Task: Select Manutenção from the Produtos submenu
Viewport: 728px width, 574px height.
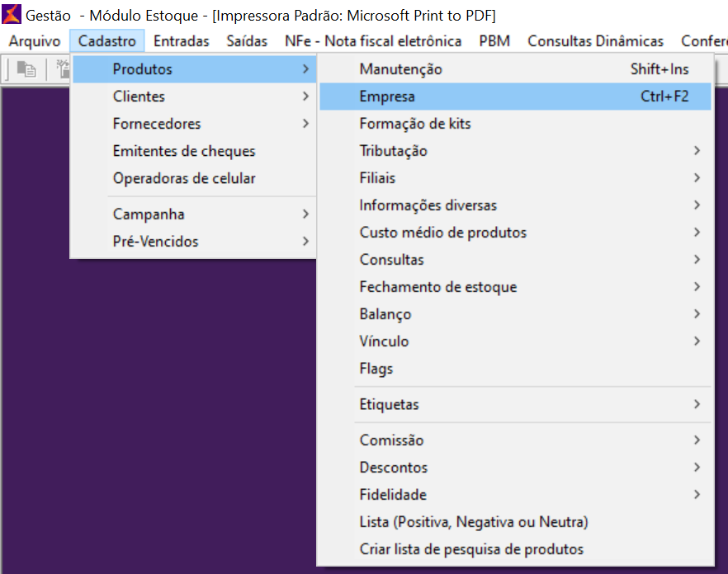Action: click(400, 69)
